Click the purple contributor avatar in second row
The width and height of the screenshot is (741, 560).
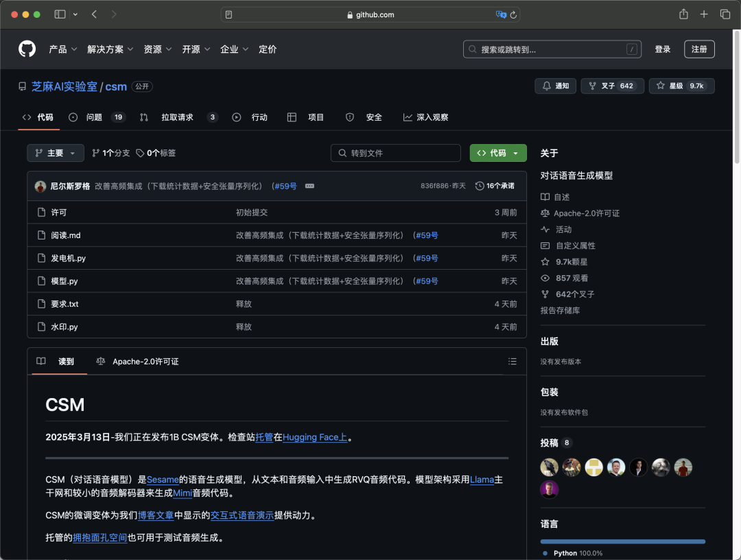click(549, 489)
